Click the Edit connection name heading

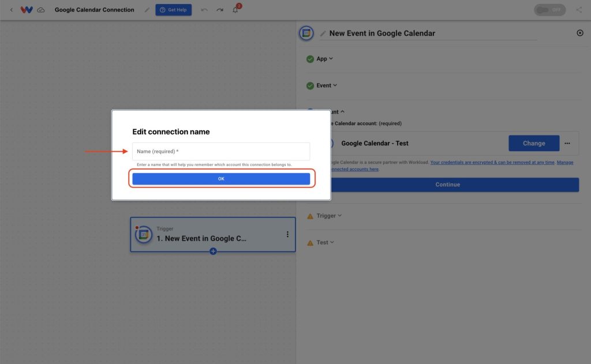[x=171, y=132]
